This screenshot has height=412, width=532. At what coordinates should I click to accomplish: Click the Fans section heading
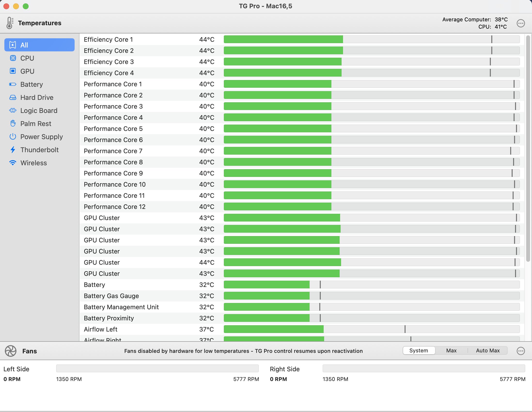tap(30, 351)
